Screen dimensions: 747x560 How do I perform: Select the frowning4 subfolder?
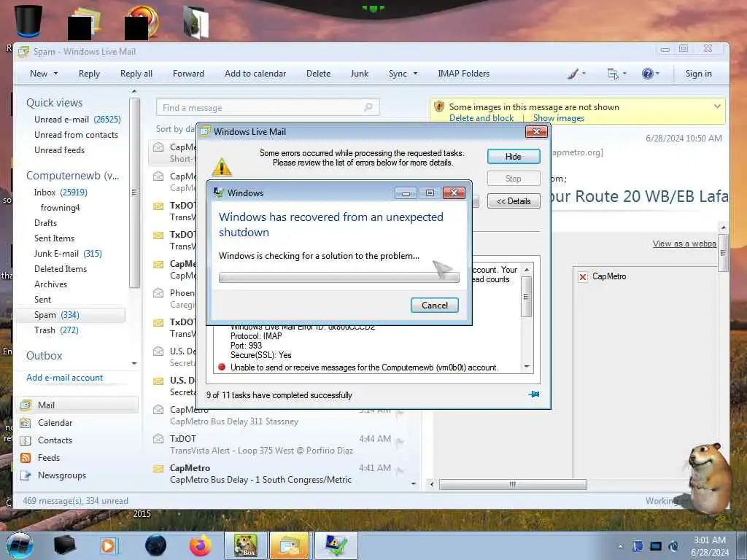point(60,208)
